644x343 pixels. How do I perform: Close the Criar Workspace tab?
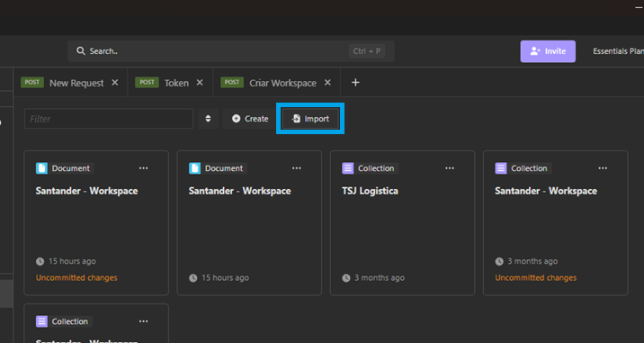click(x=327, y=83)
